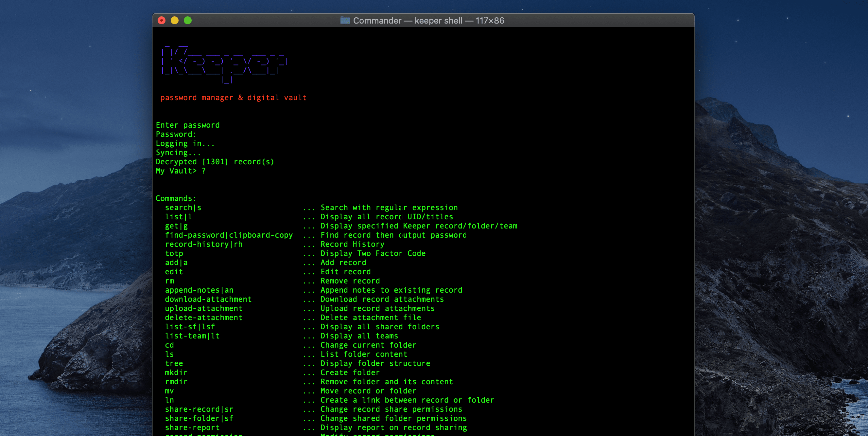
Task: Click the 'Add record' description
Action: 343,263
